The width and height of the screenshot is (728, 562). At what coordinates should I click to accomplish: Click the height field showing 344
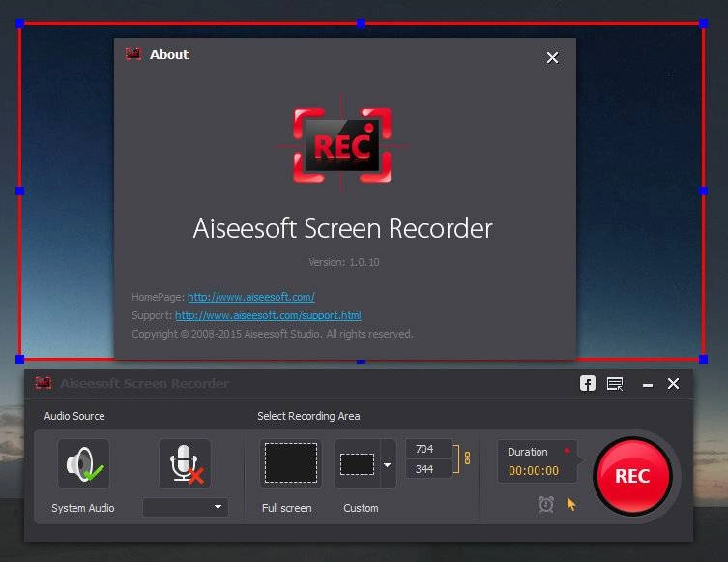428,469
